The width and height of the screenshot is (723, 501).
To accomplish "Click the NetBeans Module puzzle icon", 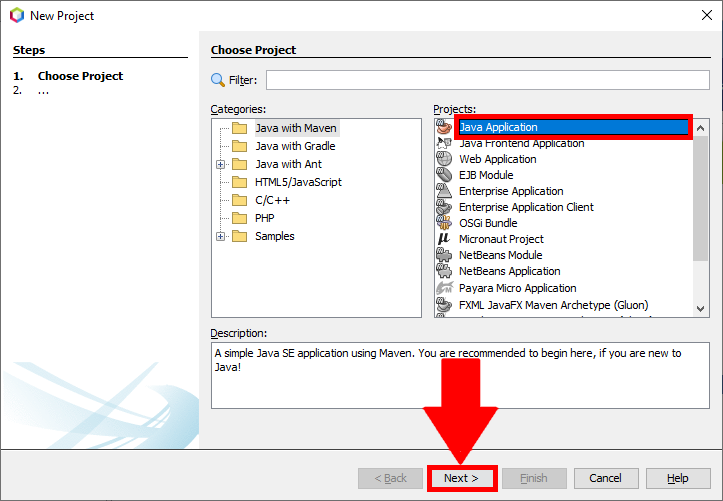I will 444,255.
